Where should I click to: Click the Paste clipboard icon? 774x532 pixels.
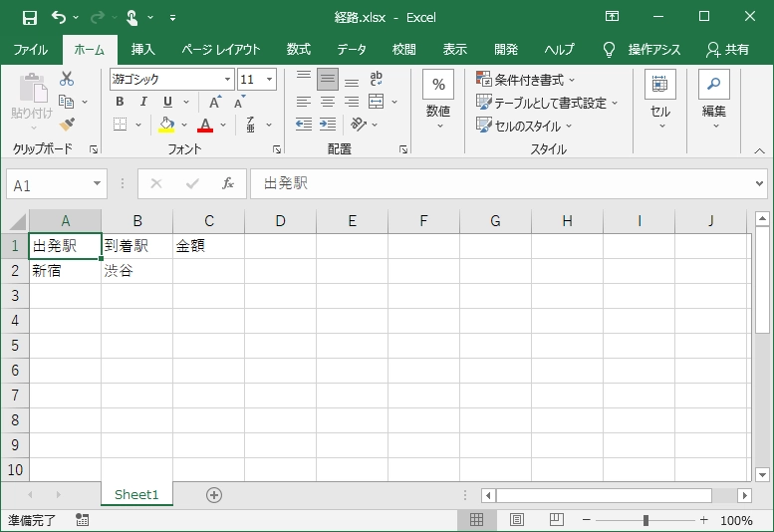click(33, 89)
